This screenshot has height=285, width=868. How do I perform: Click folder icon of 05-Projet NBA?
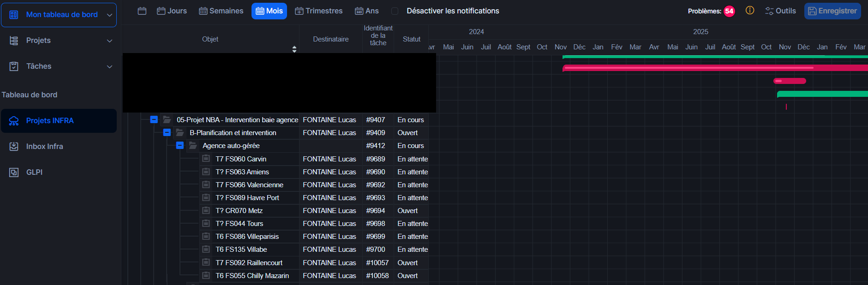point(167,119)
